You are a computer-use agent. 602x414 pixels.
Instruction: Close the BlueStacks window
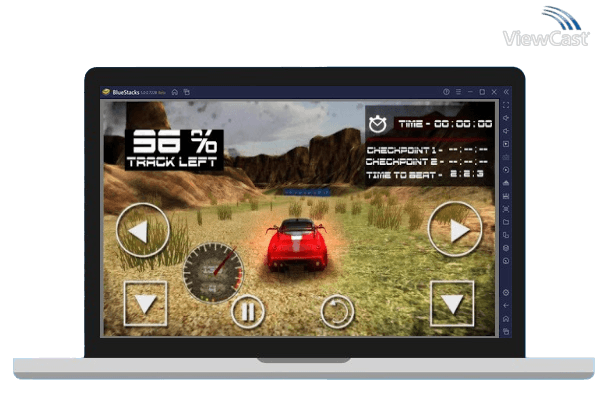coord(494,92)
